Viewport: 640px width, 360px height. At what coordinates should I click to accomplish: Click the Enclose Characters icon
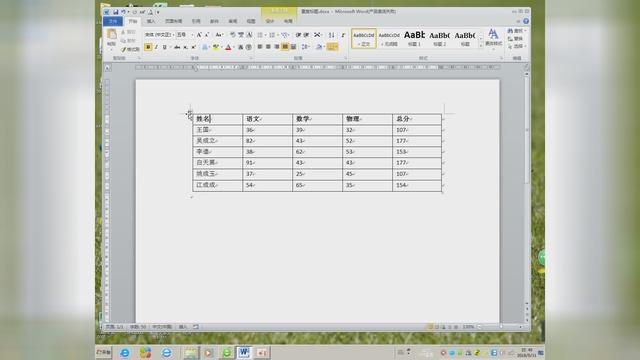coord(249,47)
